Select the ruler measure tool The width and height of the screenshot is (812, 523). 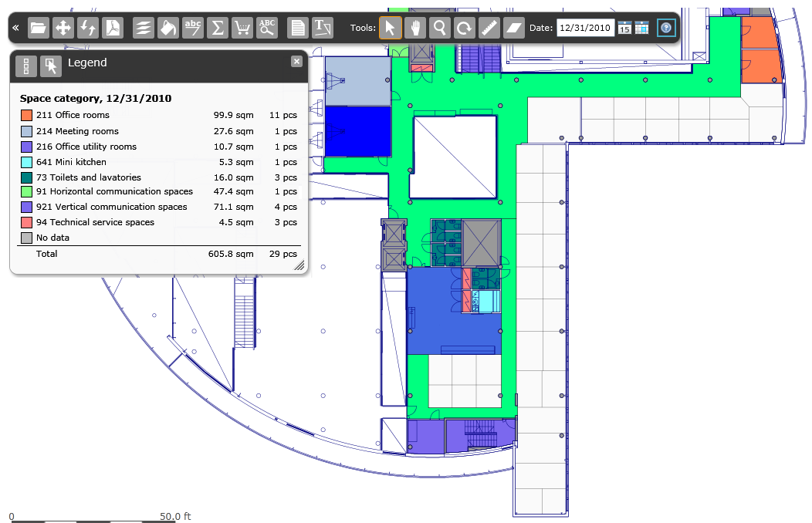(x=489, y=28)
